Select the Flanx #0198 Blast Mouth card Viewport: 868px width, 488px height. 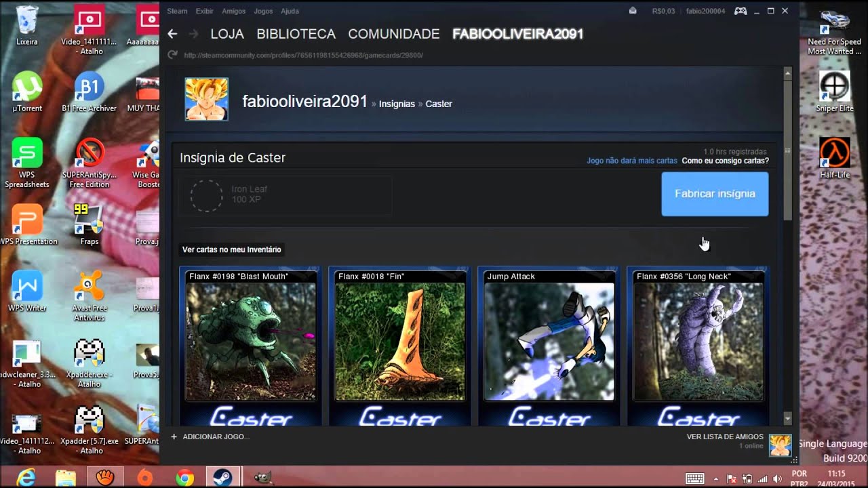pos(251,346)
